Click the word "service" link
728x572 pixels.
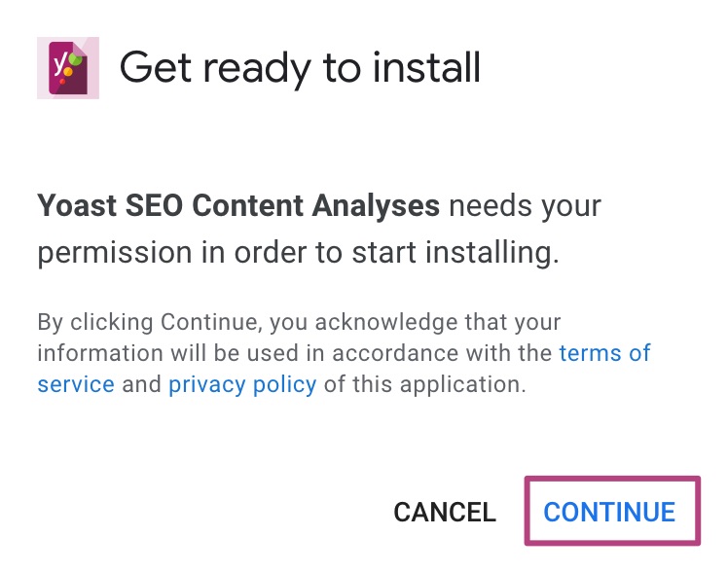pos(76,384)
